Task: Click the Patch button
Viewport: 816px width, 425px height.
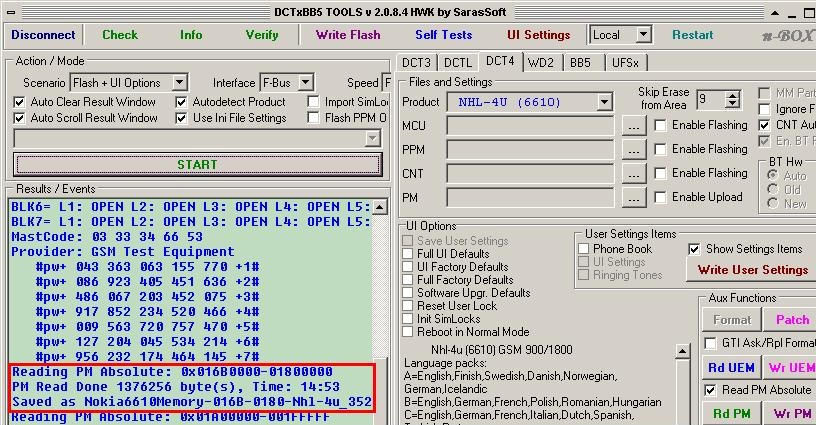Action: pos(792,320)
